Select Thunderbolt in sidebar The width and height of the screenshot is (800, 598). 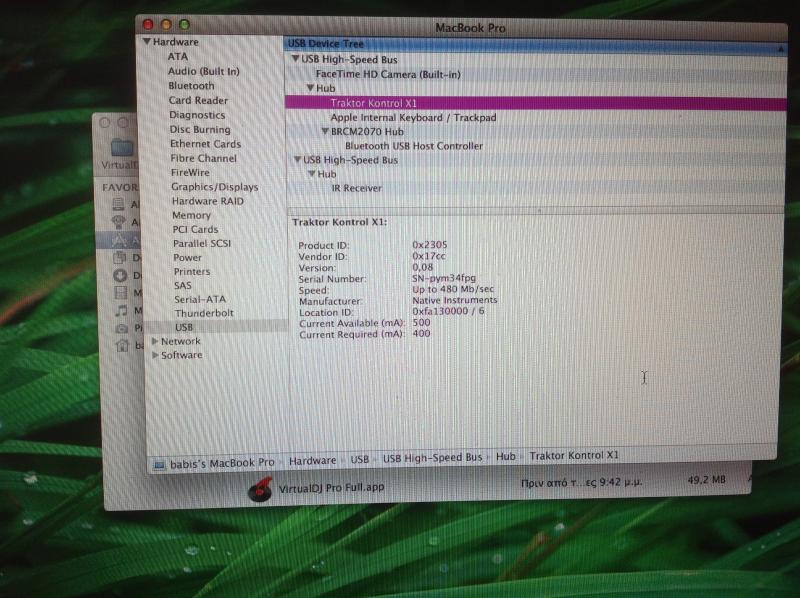(204, 313)
